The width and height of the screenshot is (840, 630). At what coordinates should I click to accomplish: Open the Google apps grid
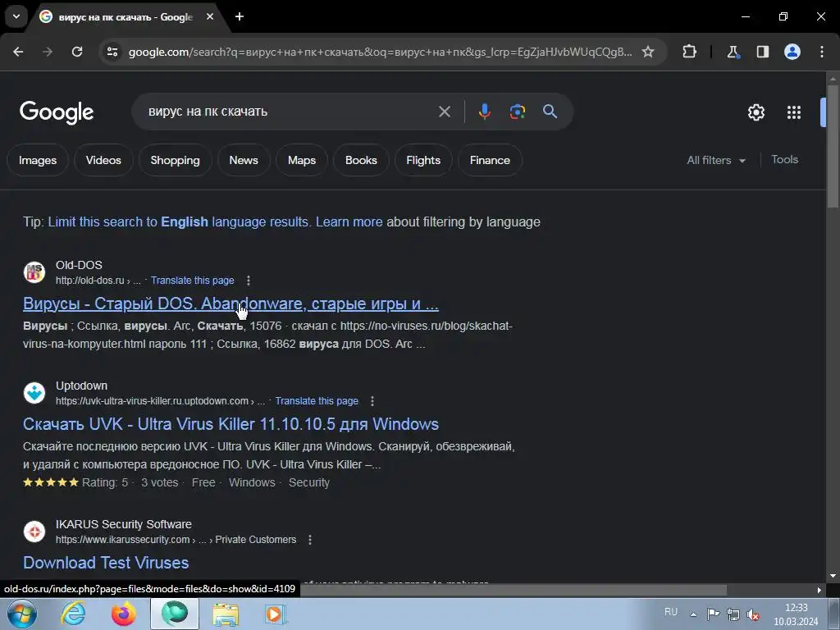point(794,112)
